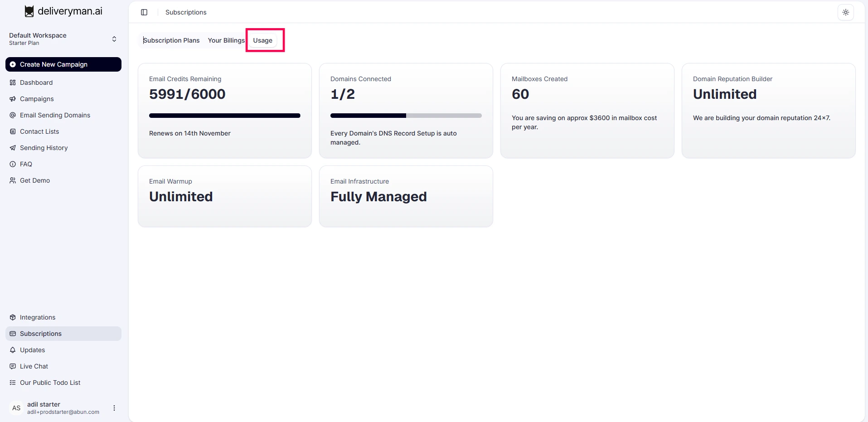The image size is (868, 422).
Task: Click the Email Sending Domains icon
Action: pyautogui.click(x=13, y=115)
